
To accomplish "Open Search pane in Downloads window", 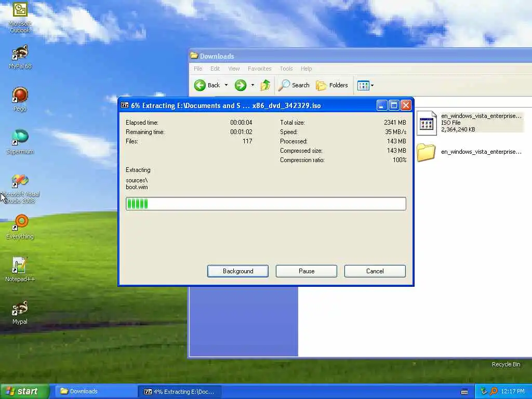I will coord(294,85).
